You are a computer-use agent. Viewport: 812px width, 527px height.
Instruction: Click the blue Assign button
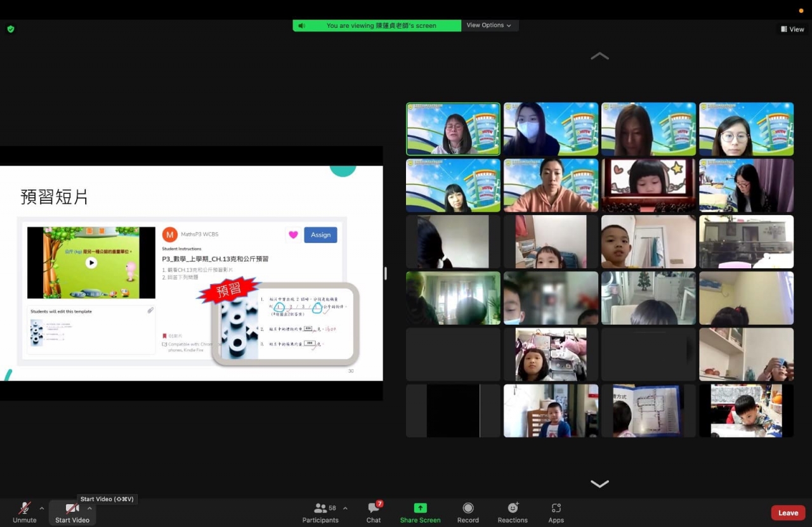pos(320,235)
